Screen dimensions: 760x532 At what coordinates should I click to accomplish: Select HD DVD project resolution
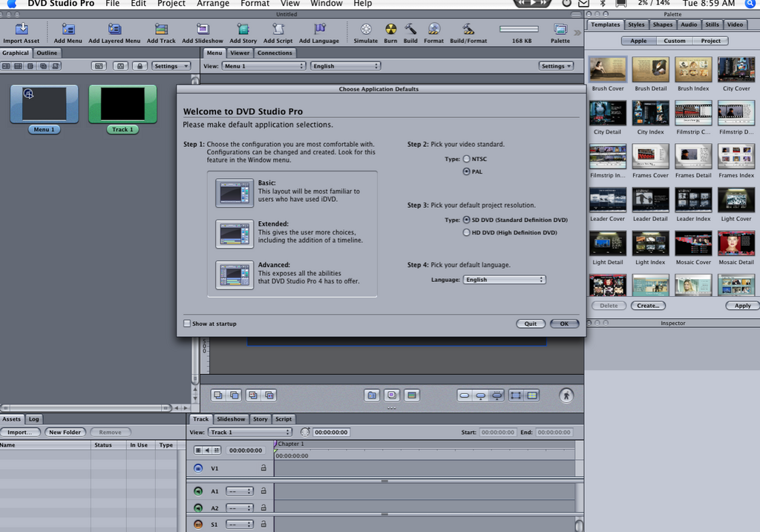point(466,232)
